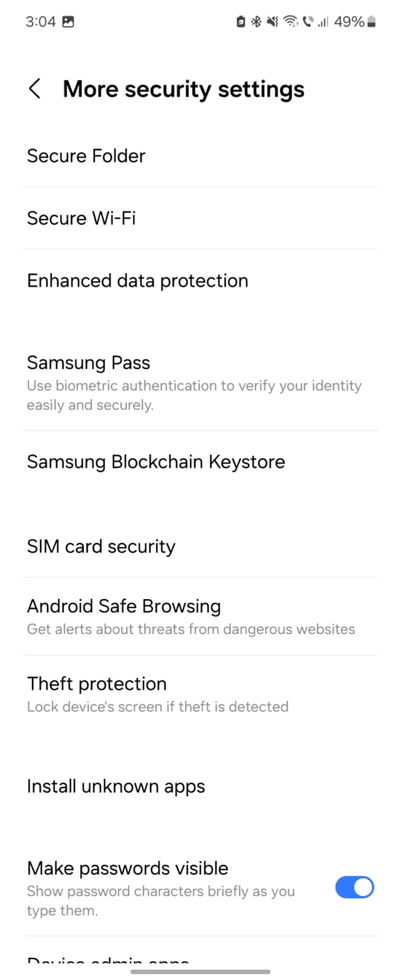Tap the cellular signal bars icon
Viewport: 401px width, 980px height.
coord(323,22)
